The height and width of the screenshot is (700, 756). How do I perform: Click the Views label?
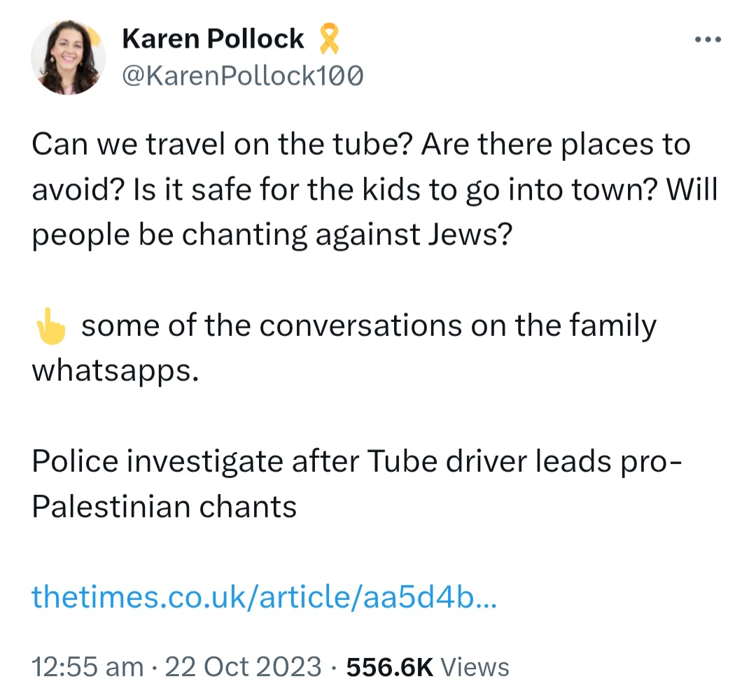coord(475,666)
